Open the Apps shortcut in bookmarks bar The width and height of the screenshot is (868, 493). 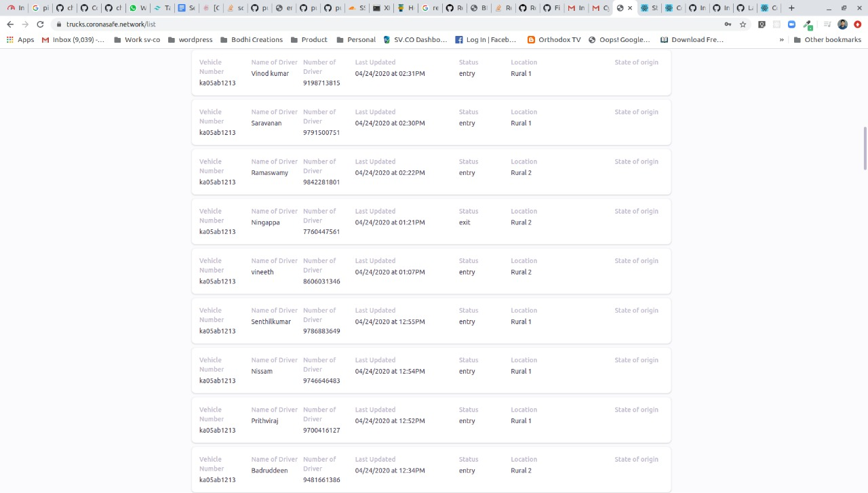[20, 39]
